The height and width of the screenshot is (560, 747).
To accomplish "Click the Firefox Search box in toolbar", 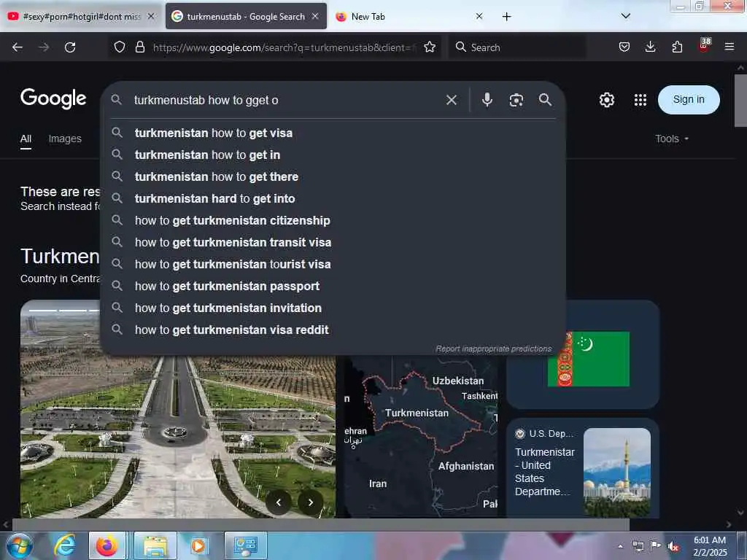I will point(517,47).
